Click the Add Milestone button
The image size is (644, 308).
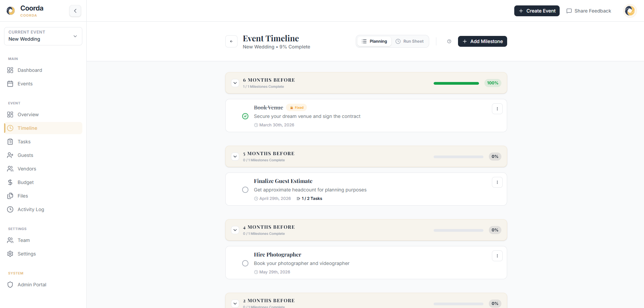[x=482, y=41]
